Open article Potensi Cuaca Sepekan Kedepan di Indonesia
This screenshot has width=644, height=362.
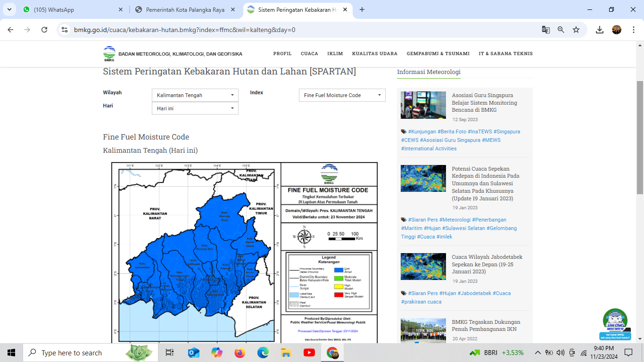click(x=486, y=183)
